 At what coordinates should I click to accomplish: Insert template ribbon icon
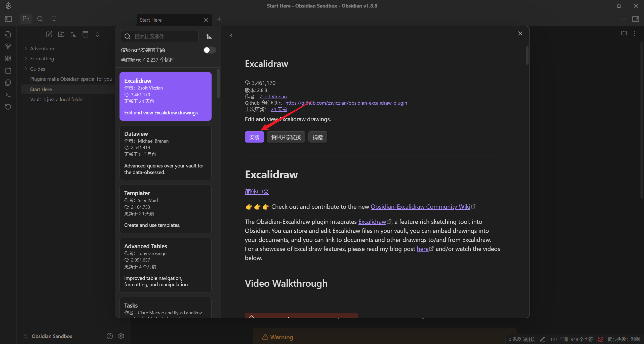[8, 82]
